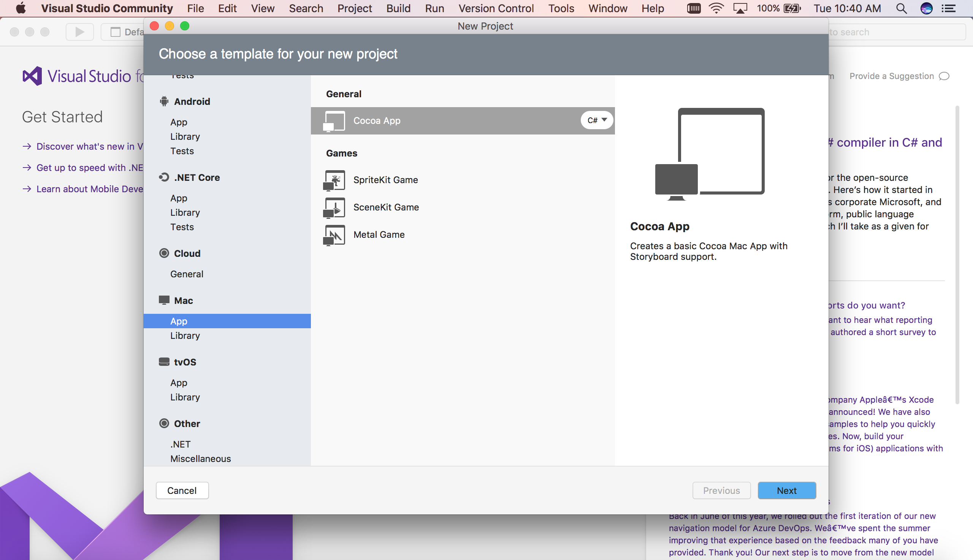Open Spotlight search magnifier in menu bar
Image resolution: width=973 pixels, height=560 pixels.
[902, 8]
